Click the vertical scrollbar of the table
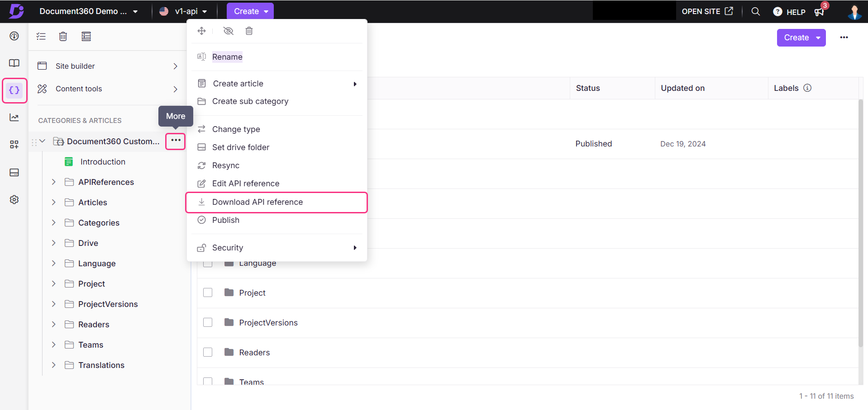This screenshot has width=868, height=410. pos(861,224)
